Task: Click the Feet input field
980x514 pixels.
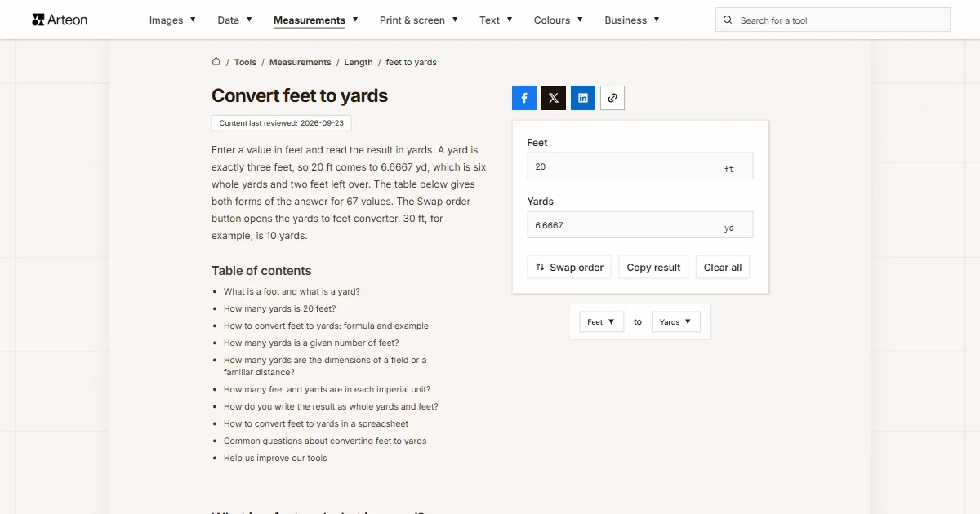Action: click(x=640, y=166)
